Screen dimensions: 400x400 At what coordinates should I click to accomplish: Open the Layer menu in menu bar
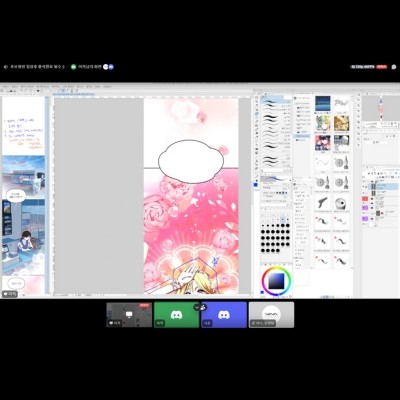(55, 86)
